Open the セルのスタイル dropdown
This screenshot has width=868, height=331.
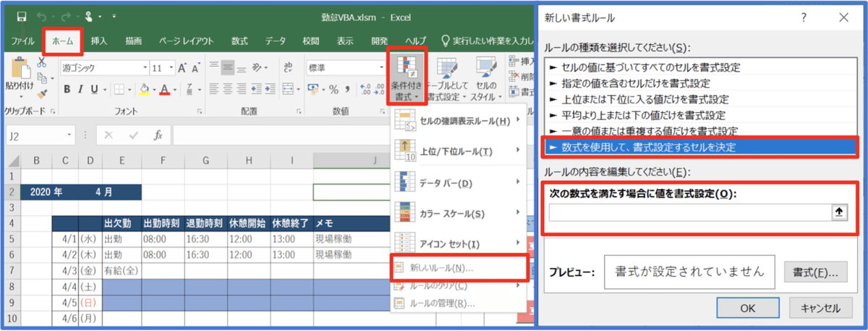pos(487,78)
